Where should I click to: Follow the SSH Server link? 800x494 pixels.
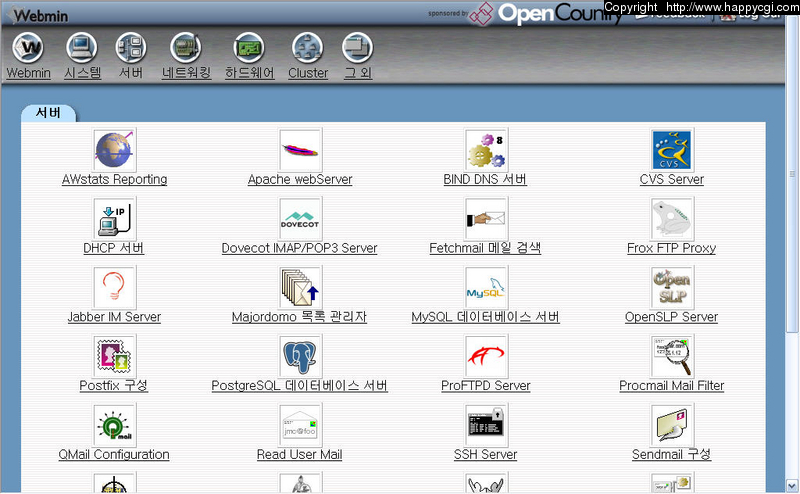pos(486,455)
